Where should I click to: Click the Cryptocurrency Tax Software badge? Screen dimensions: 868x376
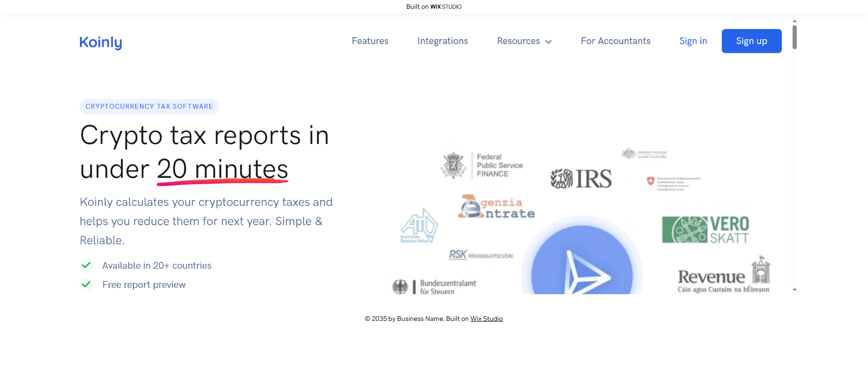(x=149, y=107)
